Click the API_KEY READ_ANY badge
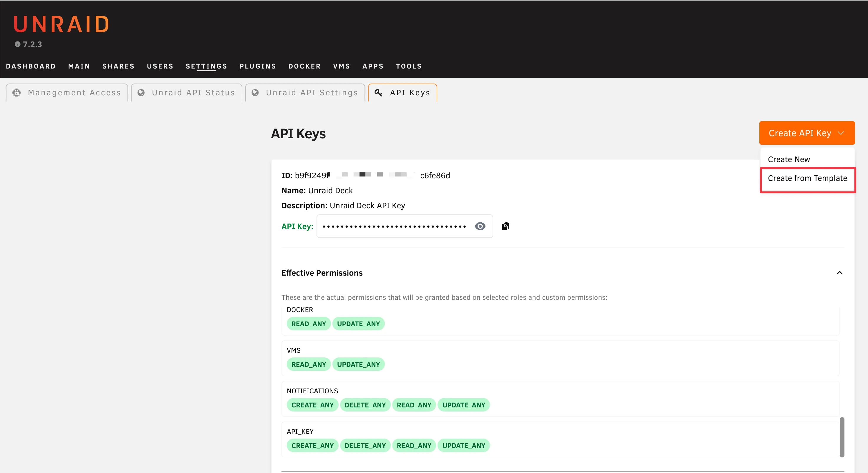 pos(414,446)
